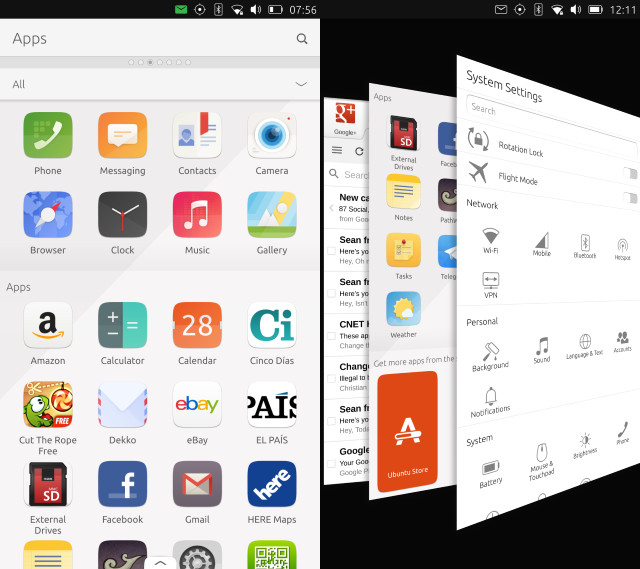This screenshot has width=640, height=569.
Task: Open Hotspot settings
Action: [622, 249]
